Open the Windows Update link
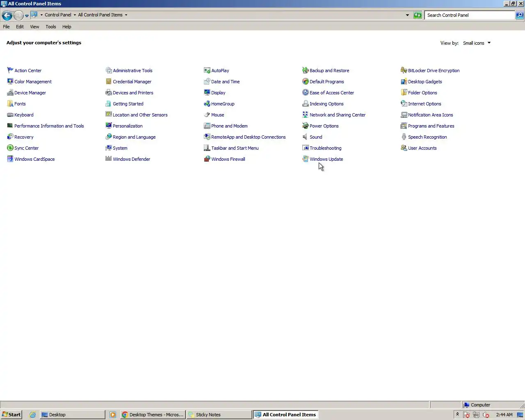This screenshot has height=420, width=525. [x=326, y=159]
